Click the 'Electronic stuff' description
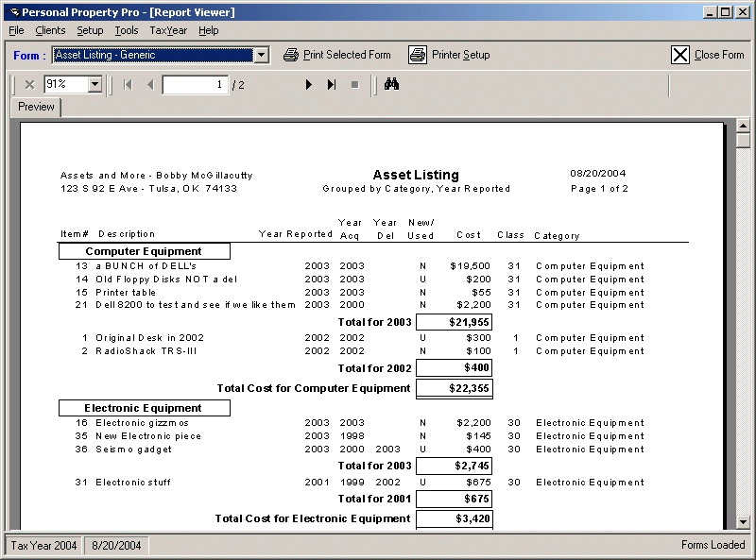Screen dimensions: 756x560 [x=132, y=483]
